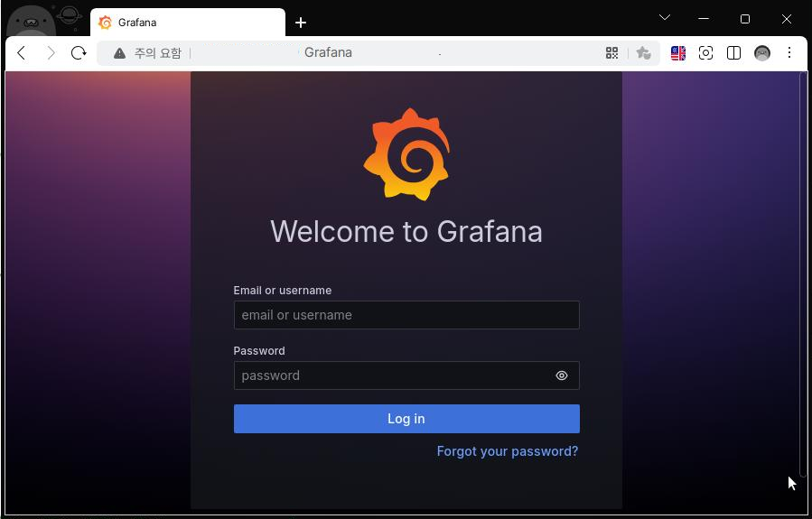This screenshot has width=812, height=519.
Task: Open the browser profile avatar
Action: (761, 52)
